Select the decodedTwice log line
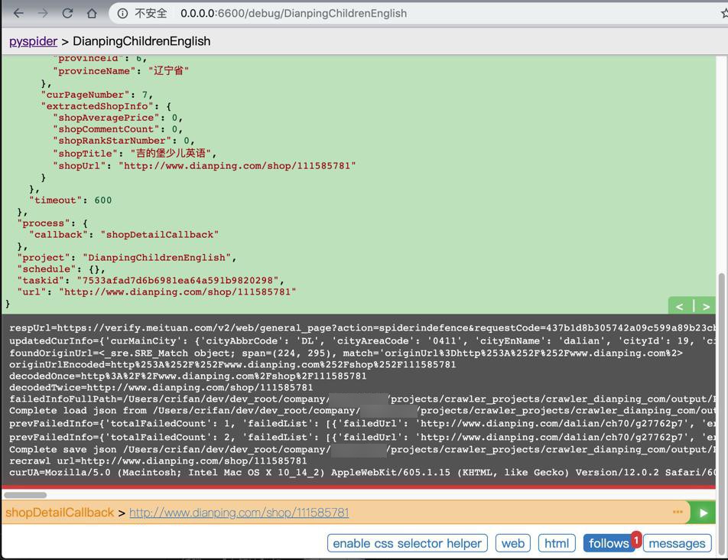The height and width of the screenshot is (560, 728). tap(161, 388)
